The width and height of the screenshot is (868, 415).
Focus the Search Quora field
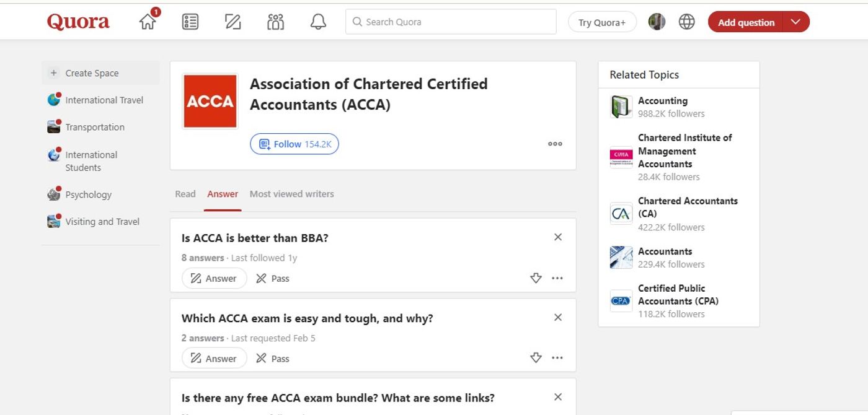pos(451,22)
